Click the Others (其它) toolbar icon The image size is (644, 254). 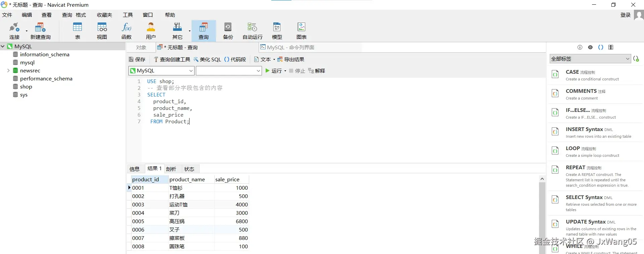pyautogui.click(x=177, y=31)
